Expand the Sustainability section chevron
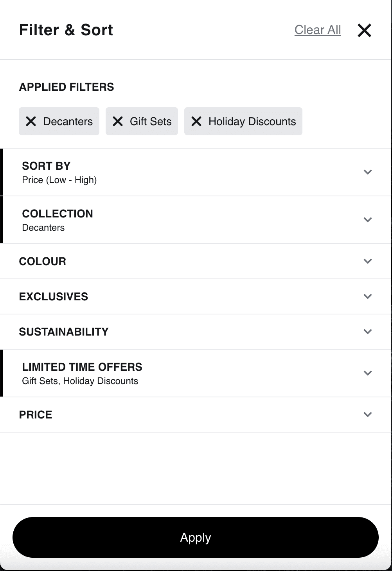Image resolution: width=392 pixels, height=571 pixels. (x=368, y=332)
